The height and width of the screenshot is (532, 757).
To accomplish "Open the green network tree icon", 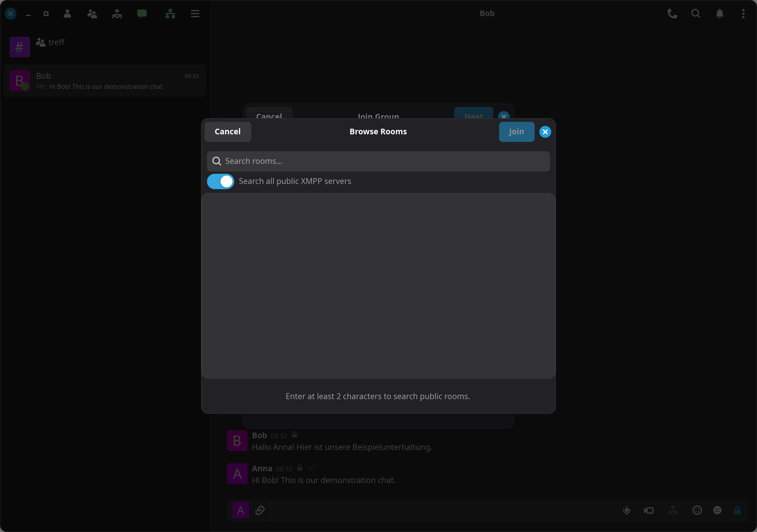I will click(170, 14).
